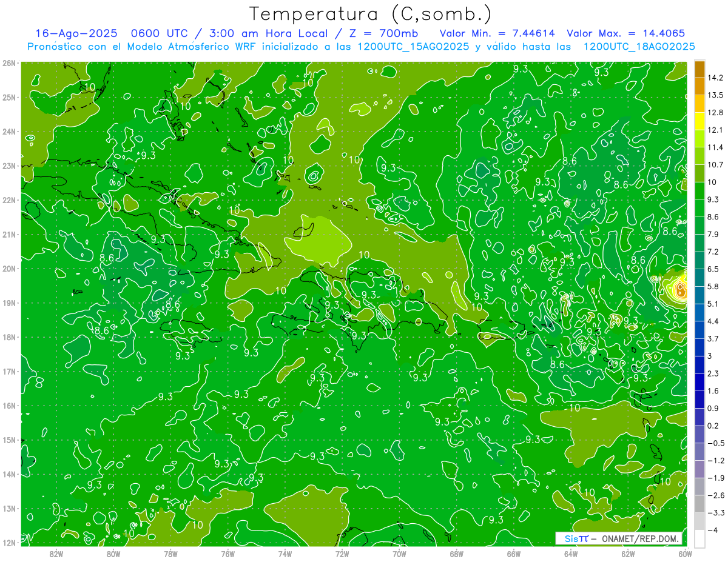Click the 20N latitude label

[9, 269]
